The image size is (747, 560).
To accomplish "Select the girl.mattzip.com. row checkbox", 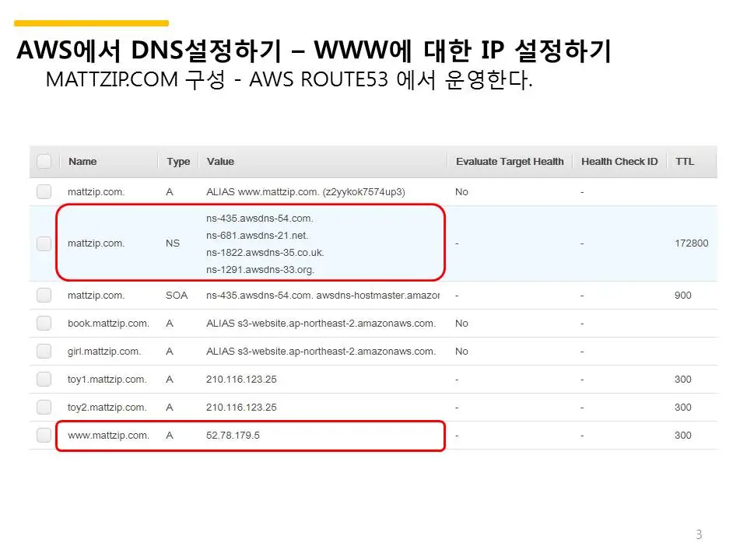I will 44,352.
